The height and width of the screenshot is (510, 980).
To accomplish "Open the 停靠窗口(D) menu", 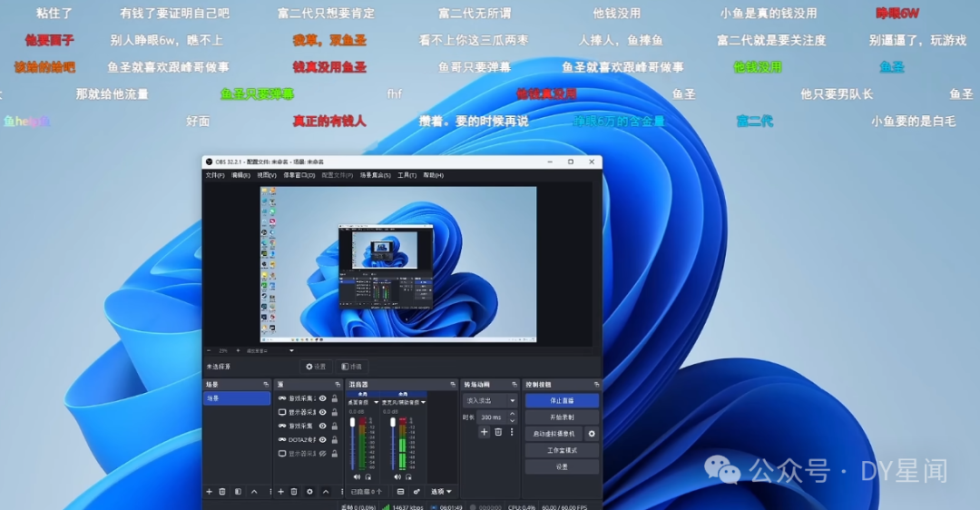I will [x=299, y=176].
